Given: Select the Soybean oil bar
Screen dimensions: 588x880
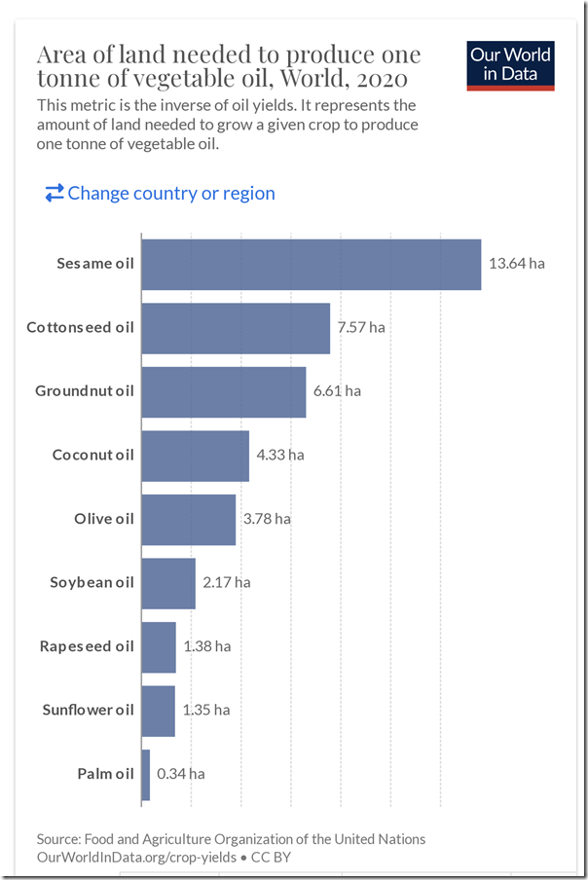Looking at the screenshot, I should [168, 582].
